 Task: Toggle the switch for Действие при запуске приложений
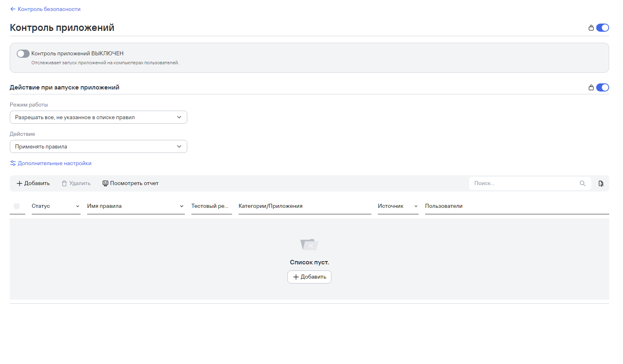point(603,87)
